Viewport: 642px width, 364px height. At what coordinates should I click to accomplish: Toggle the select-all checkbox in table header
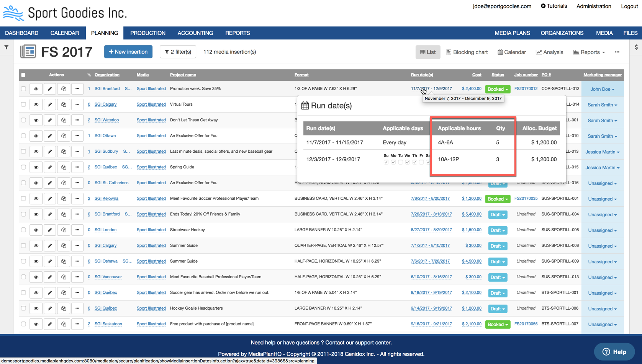point(23,75)
